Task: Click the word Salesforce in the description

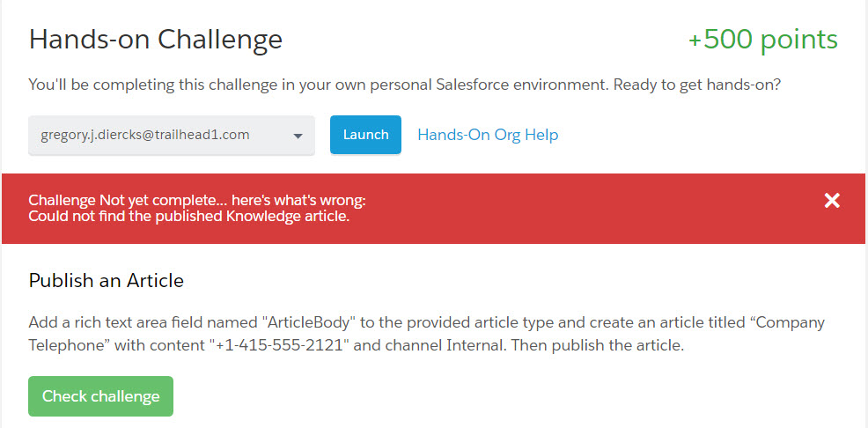Action: click(479, 85)
